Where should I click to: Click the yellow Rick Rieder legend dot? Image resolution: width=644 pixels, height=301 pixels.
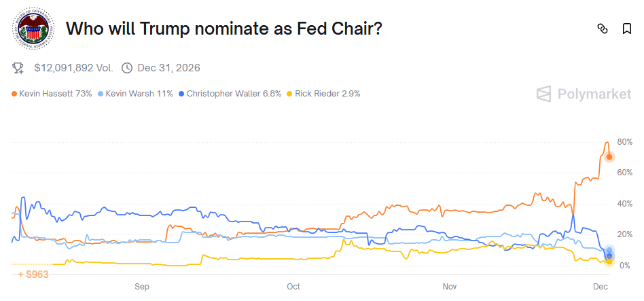coord(290,94)
